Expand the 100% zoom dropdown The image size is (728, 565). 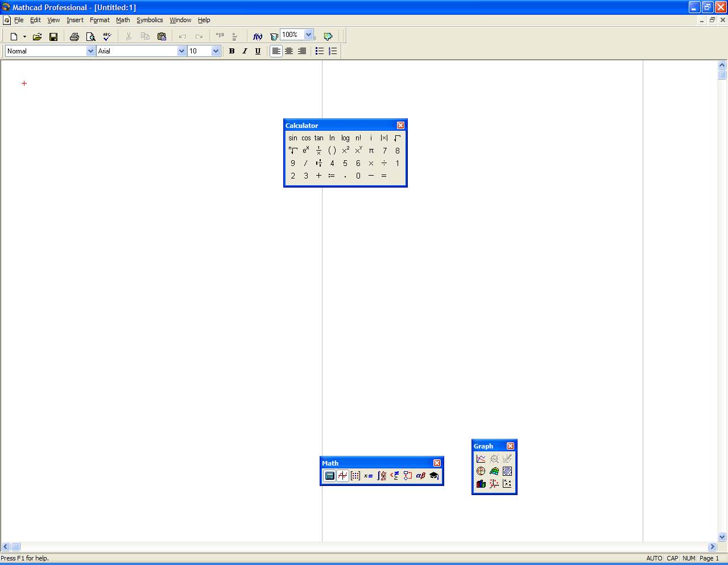coord(308,35)
